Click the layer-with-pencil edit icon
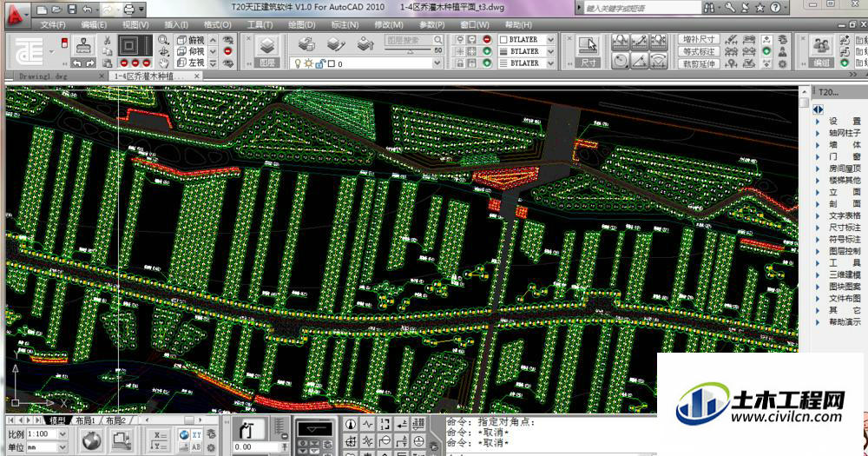Image resolution: width=868 pixels, height=456 pixels. (335, 43)
